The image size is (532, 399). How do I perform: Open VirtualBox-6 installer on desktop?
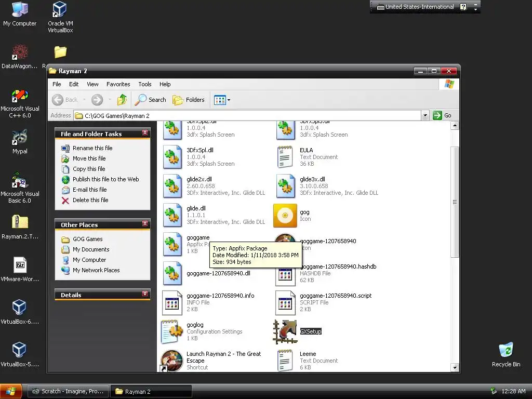pos(19,312)
